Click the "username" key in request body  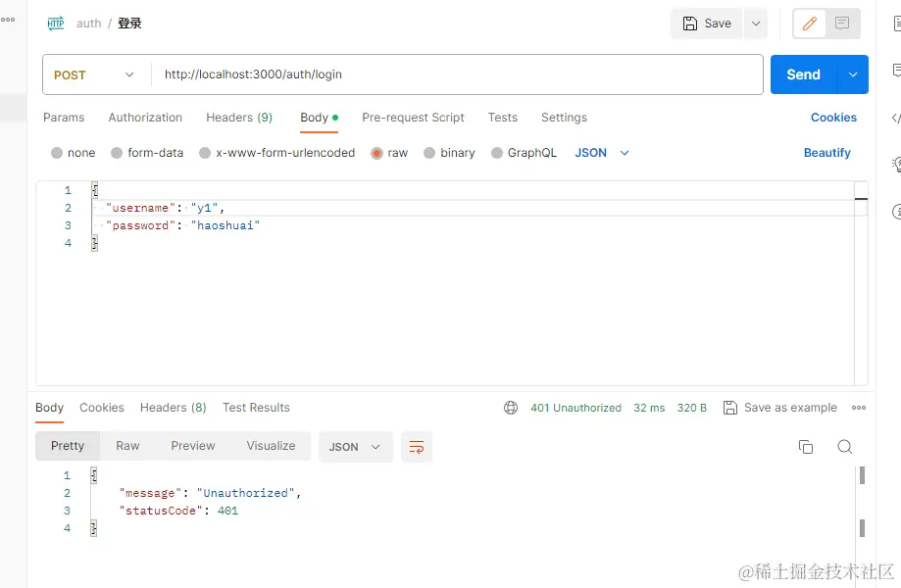(140, 208)
